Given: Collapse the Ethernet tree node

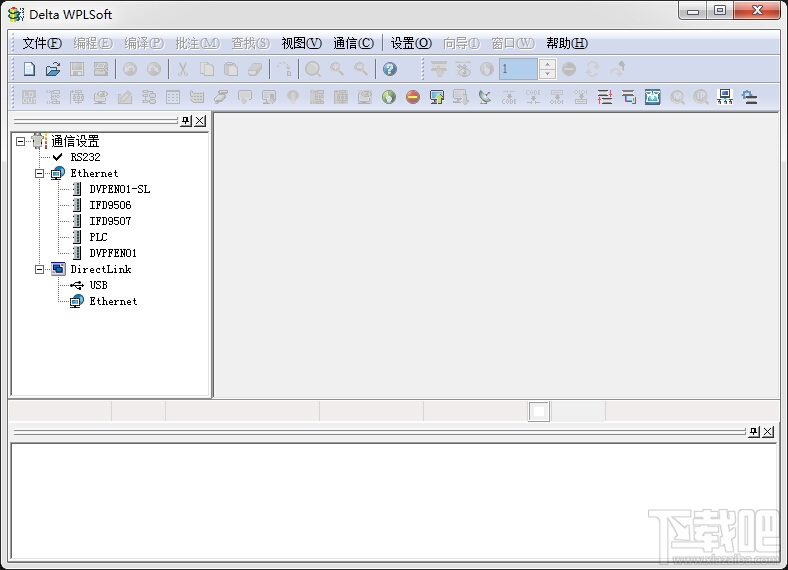Looking at the screenshot, I should pyautogui.click(x=39, y=173).
